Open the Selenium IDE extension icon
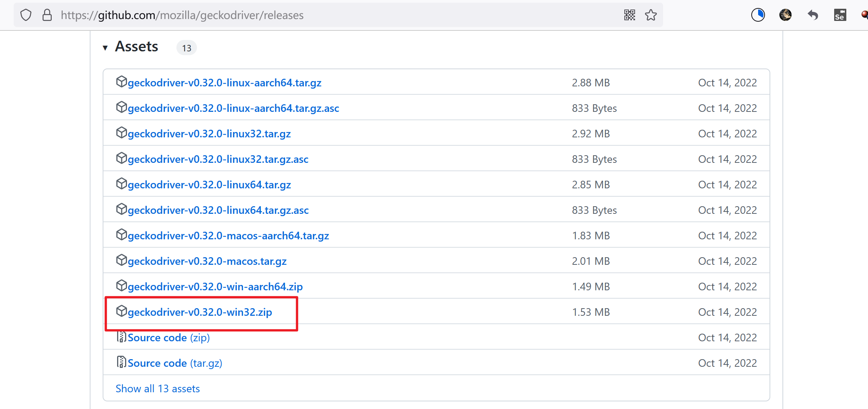 (x=840, y=15)
